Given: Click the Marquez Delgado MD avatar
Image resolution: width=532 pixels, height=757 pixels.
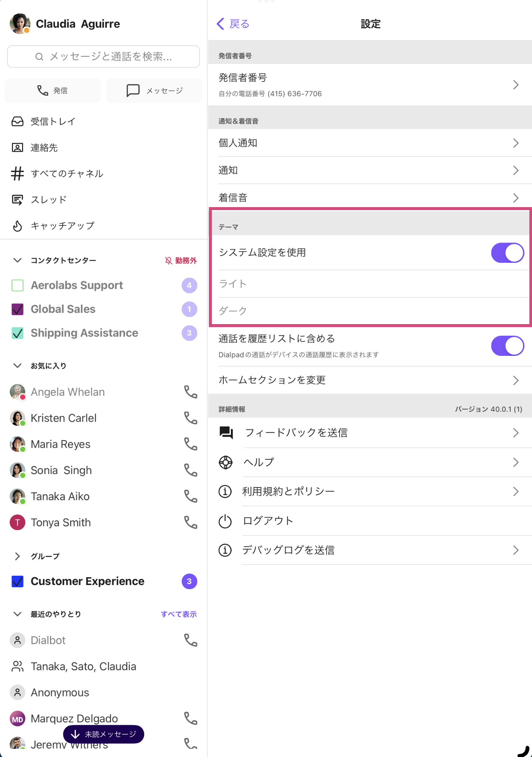Looking at the screenshot, I should [17, 718].
